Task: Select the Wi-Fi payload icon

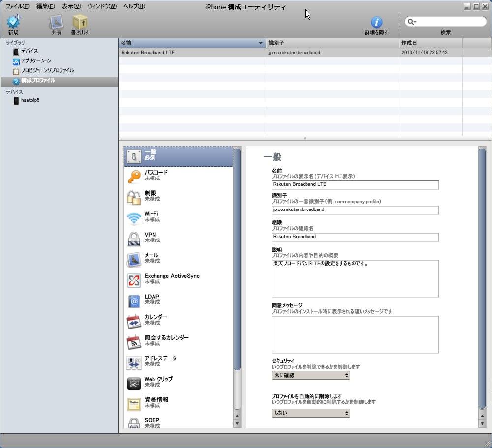Action: (134, 218)
